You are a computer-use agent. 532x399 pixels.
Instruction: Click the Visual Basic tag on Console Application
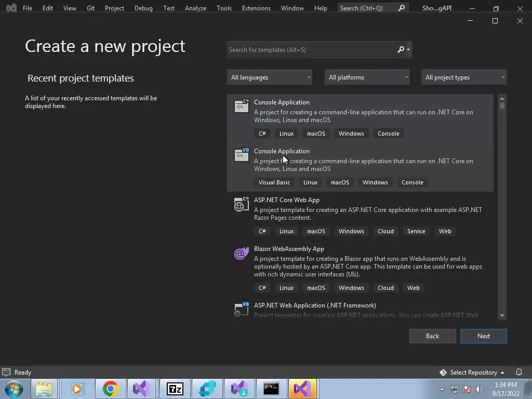[274, 182]
